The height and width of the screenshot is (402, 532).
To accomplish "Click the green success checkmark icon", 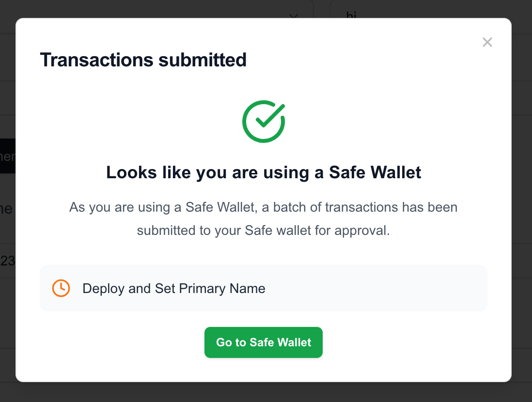I will (x=264, y=122).
